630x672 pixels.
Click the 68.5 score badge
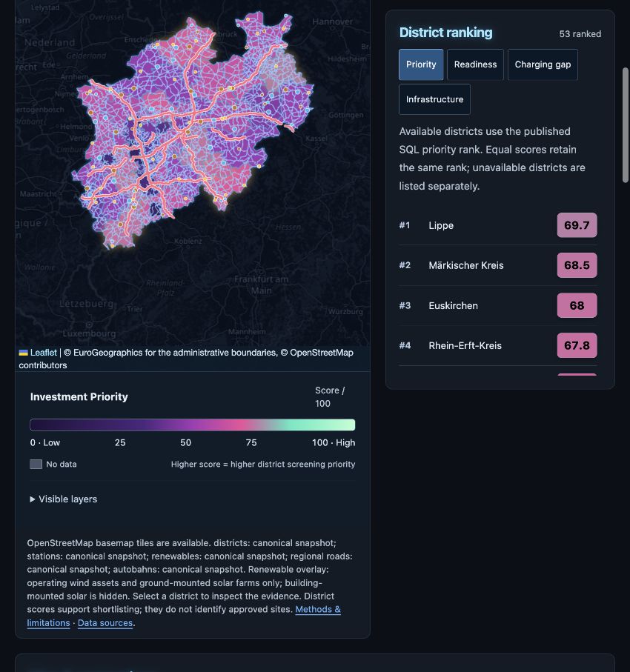(577, 265)
